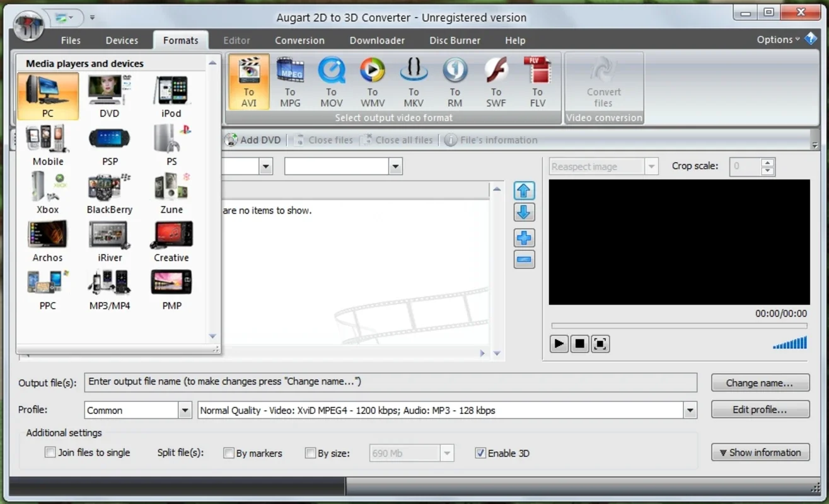Viewport: 829px width, 504px height.
Task: Choose the MP3/MP4 player preset
Action: (x=110, y=289)
